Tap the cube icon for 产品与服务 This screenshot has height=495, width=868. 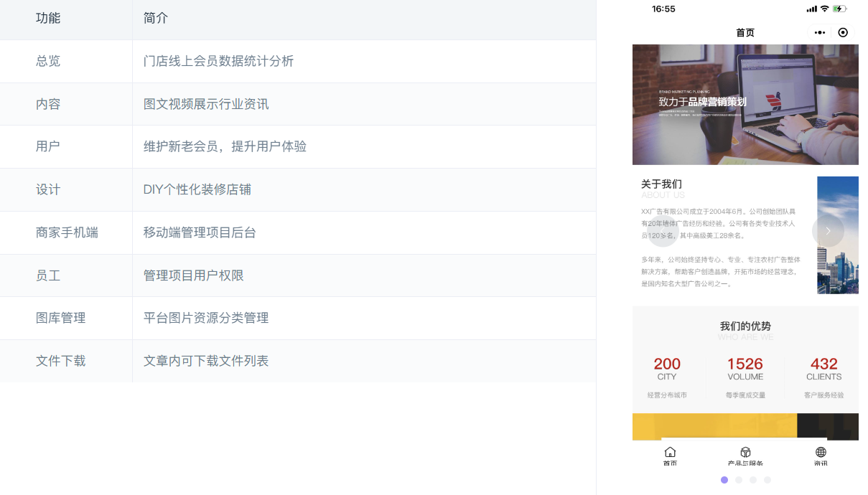click(x=745, y=451)
